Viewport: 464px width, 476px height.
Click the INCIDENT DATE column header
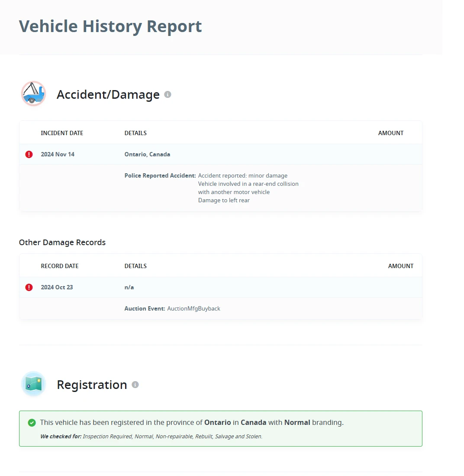click(62, 133)
